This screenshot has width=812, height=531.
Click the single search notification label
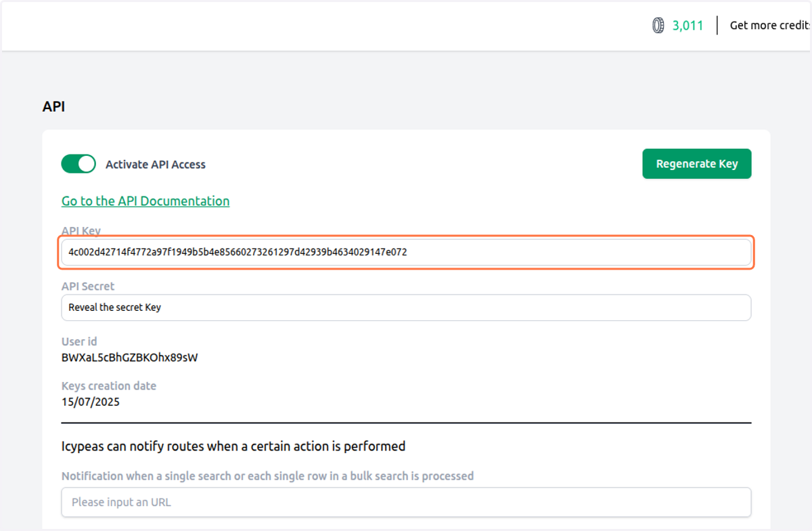[267, 476]
